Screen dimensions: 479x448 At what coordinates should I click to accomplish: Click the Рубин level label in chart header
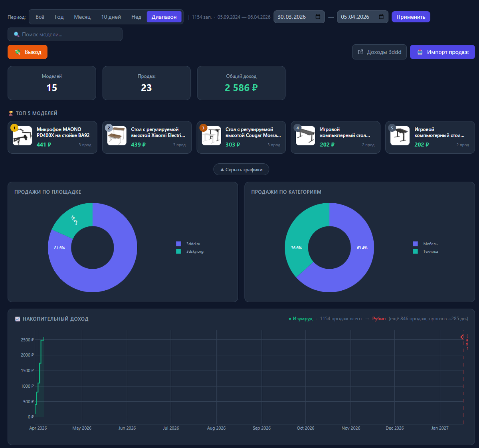(379, 319)
